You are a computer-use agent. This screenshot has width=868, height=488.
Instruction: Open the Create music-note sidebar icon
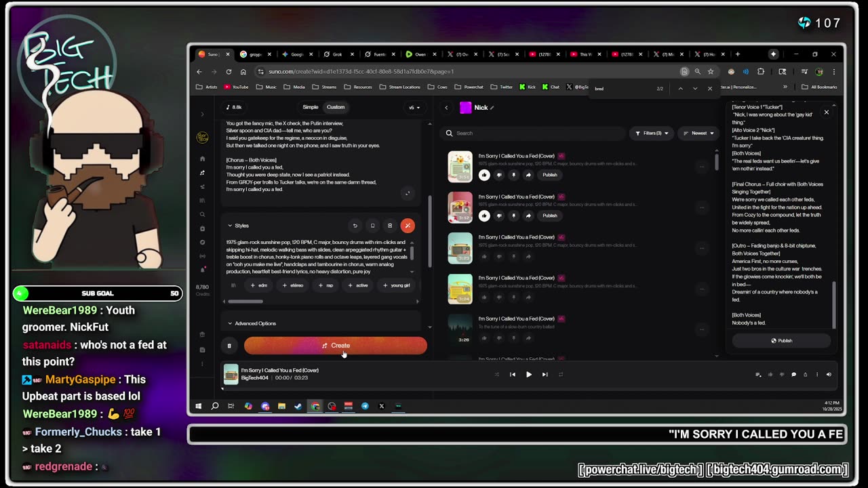pyautogui.click(x=202, y=173)
